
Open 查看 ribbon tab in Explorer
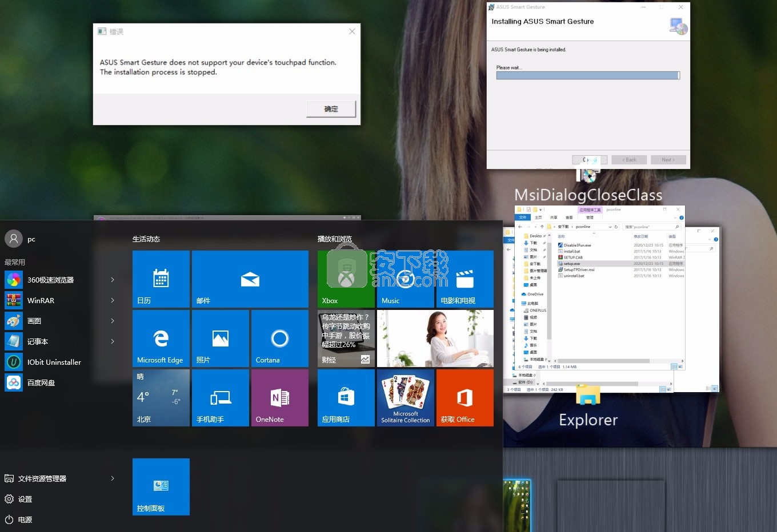569,217
